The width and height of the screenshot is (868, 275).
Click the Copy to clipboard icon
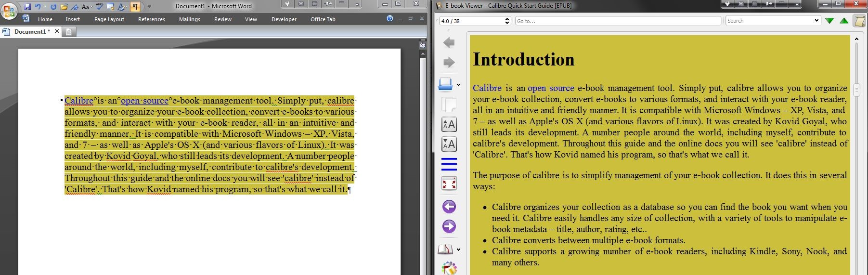point(449,105)
